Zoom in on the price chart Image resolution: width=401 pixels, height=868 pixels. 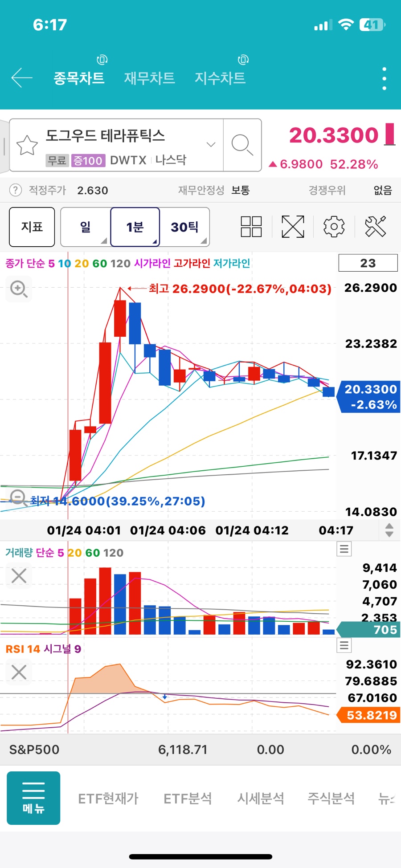pos(19,289)
